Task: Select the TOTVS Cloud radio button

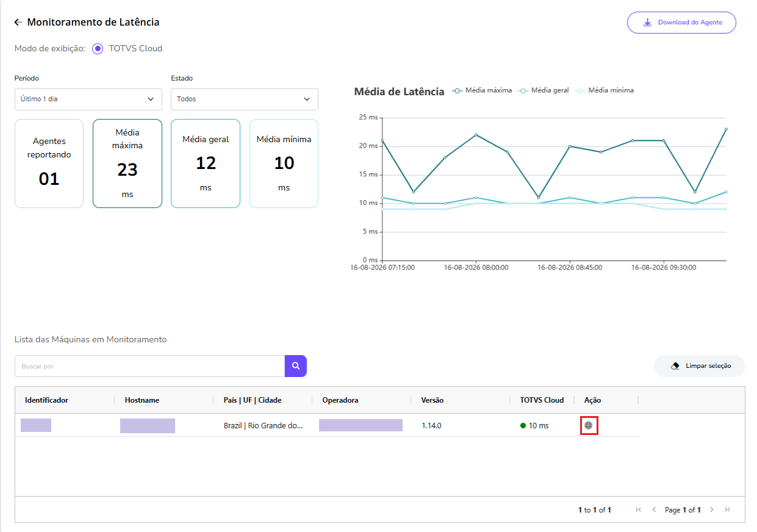Action: (x=98, y=49)
